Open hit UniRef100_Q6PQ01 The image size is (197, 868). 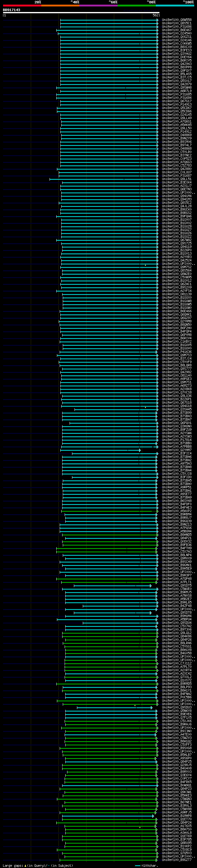[x=177, y=423]
